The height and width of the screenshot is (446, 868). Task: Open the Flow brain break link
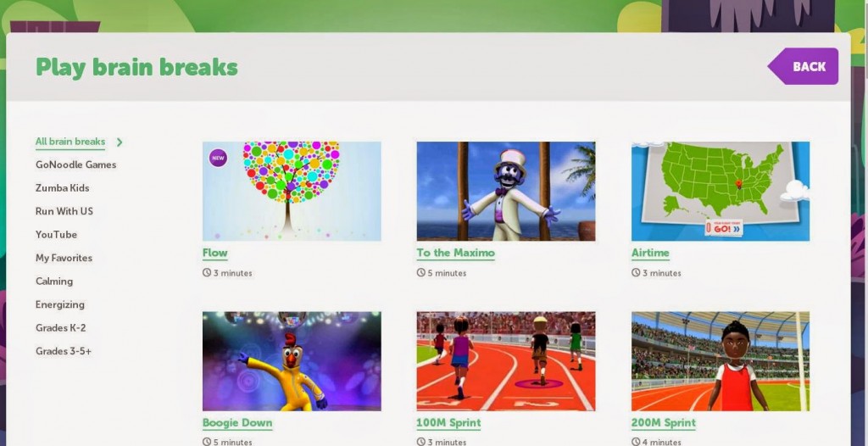(214, 254)
